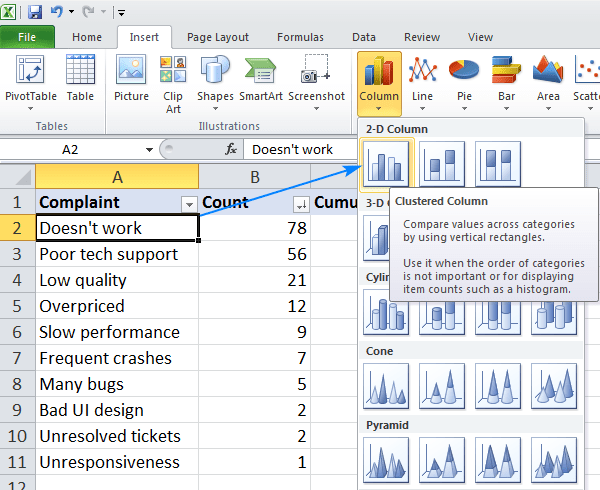
Task: Click the Table icon in the ribbon
Action: pos(80,80)
